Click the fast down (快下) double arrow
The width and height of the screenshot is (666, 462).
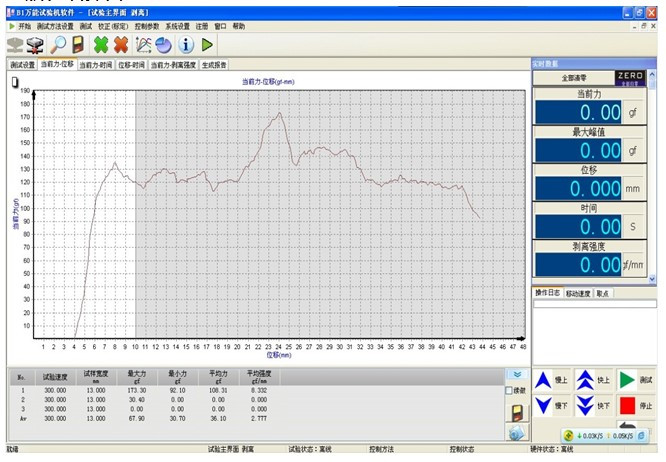(x=584, y=406)
